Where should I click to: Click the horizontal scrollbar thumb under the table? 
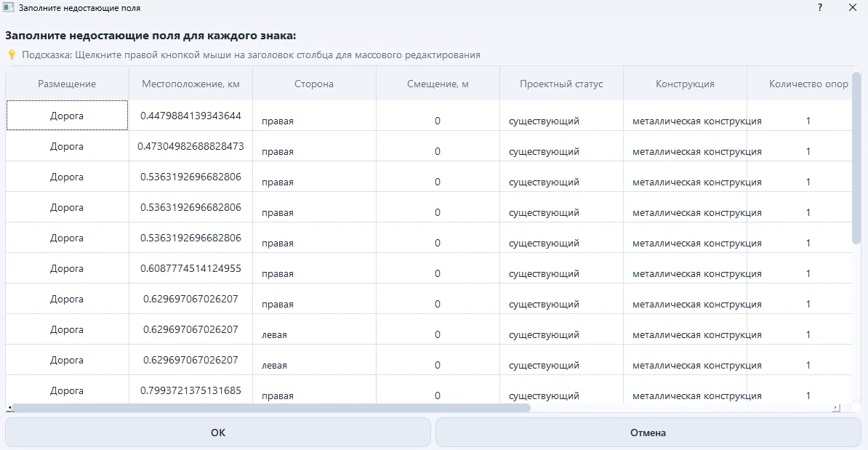point(271,408)
